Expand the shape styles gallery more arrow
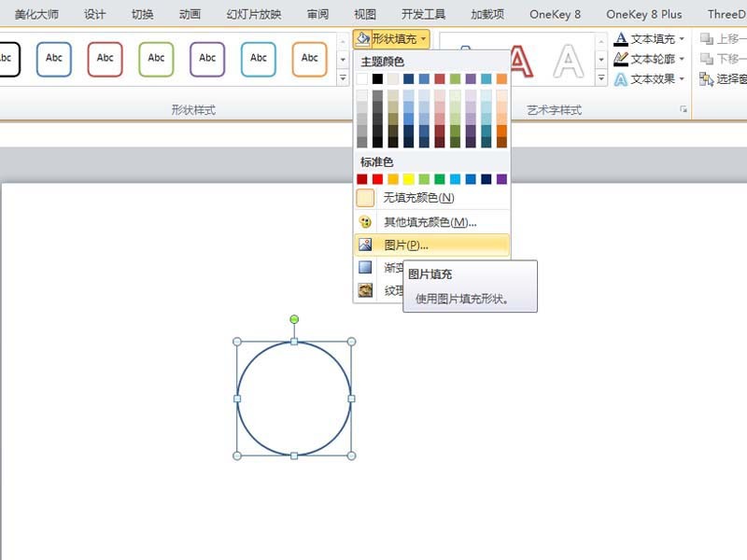 (343, 77)
